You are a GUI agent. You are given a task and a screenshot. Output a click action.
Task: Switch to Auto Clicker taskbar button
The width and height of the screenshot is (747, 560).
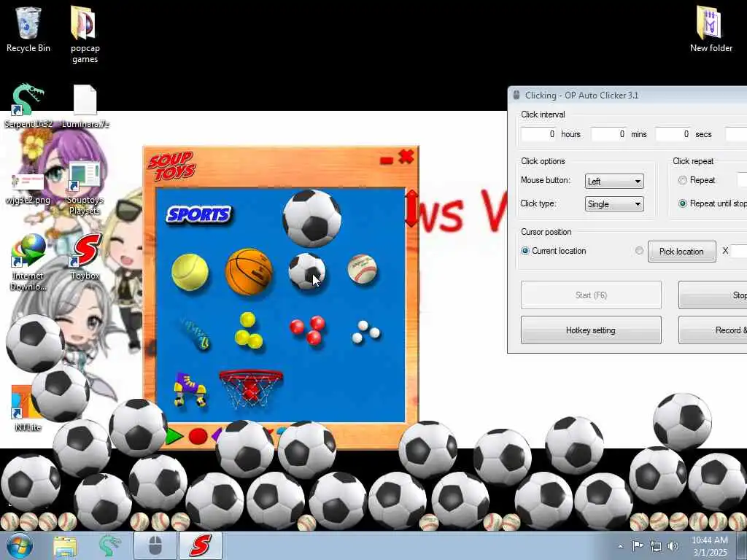point(155,545)
